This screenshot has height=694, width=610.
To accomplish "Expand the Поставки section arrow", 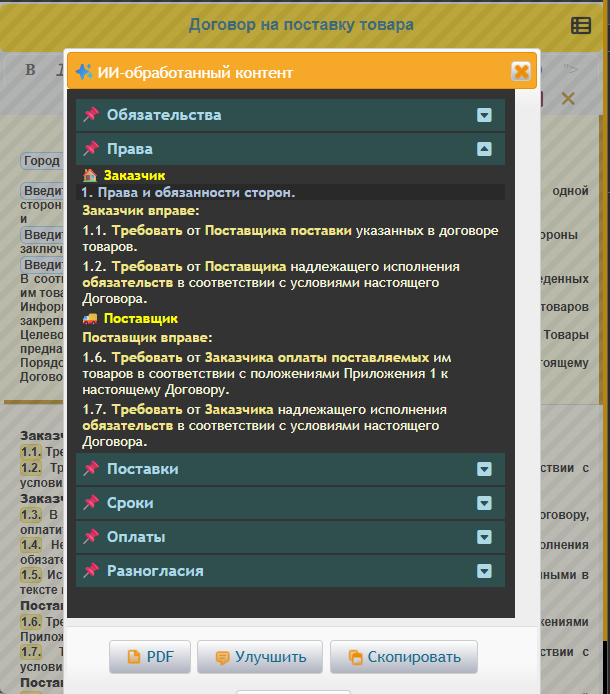I will point(484,469).
